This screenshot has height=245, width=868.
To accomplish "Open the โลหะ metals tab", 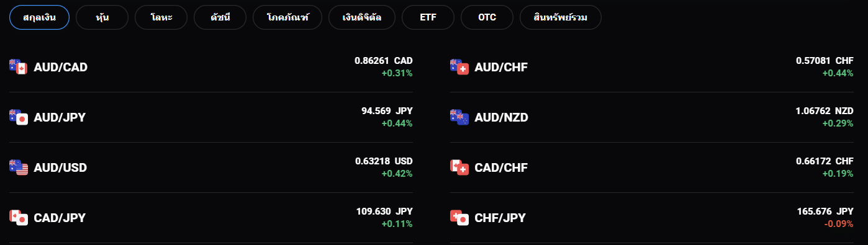I will 161,17.
